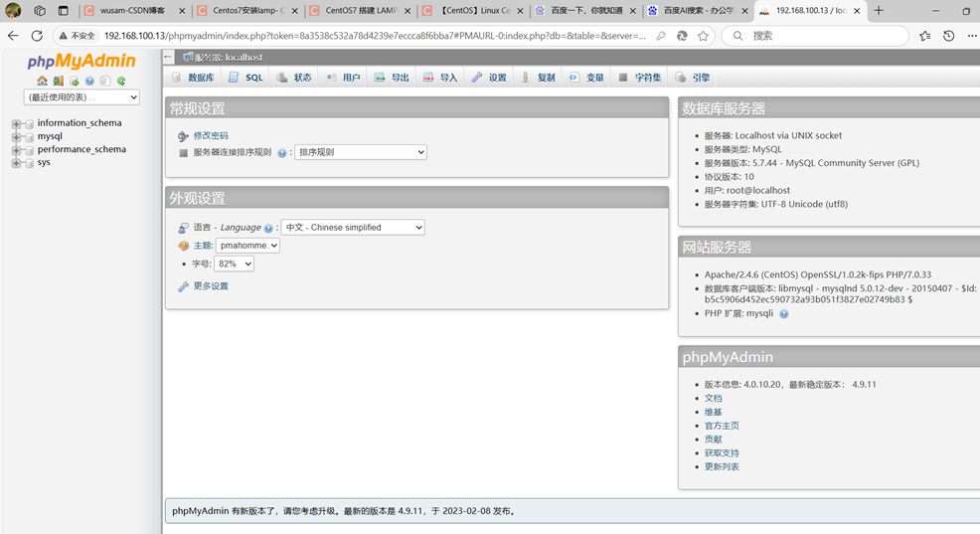The height and width of the screenshot is (534, 980).
Task: Click database icon next to mysql
Action: coord(29,137)
